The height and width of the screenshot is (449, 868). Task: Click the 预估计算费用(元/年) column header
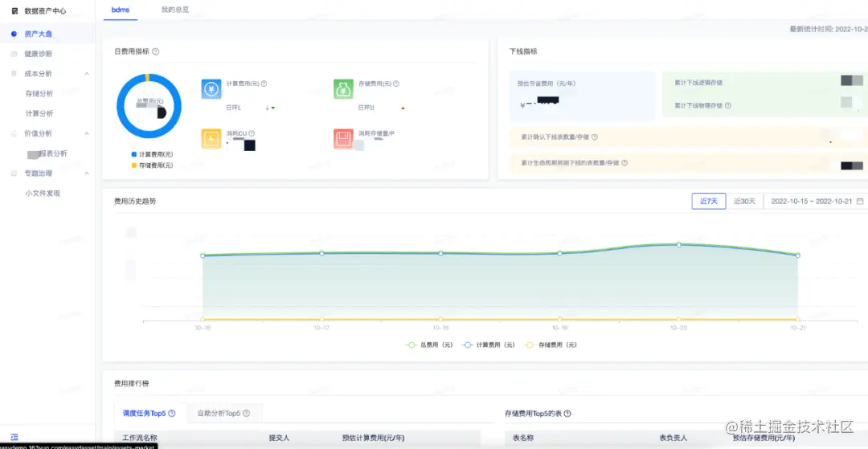click(x=374, y=438)
